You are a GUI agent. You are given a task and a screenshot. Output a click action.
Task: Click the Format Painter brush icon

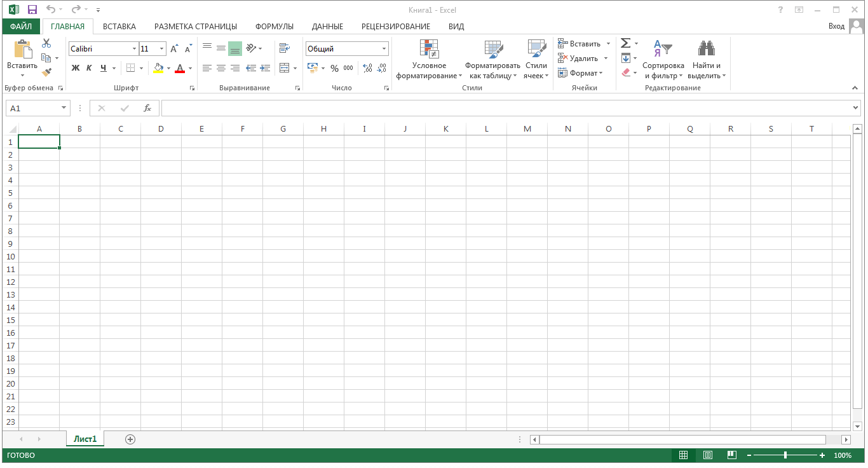click(46, 72)
